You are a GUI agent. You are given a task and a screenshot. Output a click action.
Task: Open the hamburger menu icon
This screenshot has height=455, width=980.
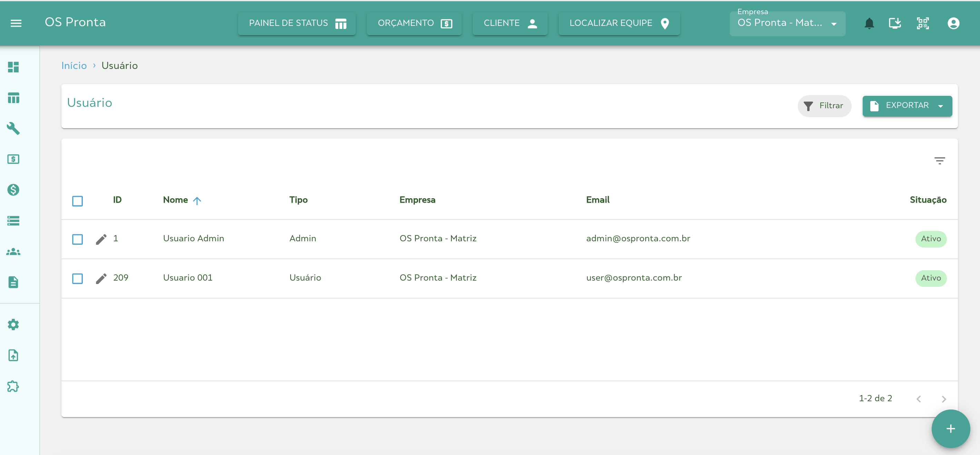[x=16, y=23]
